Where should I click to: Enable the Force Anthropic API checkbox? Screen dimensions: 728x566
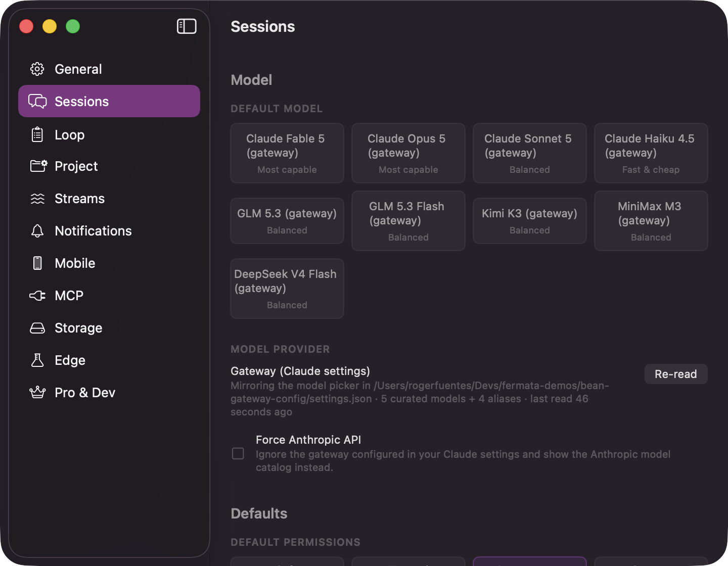[x=238, y=453]
